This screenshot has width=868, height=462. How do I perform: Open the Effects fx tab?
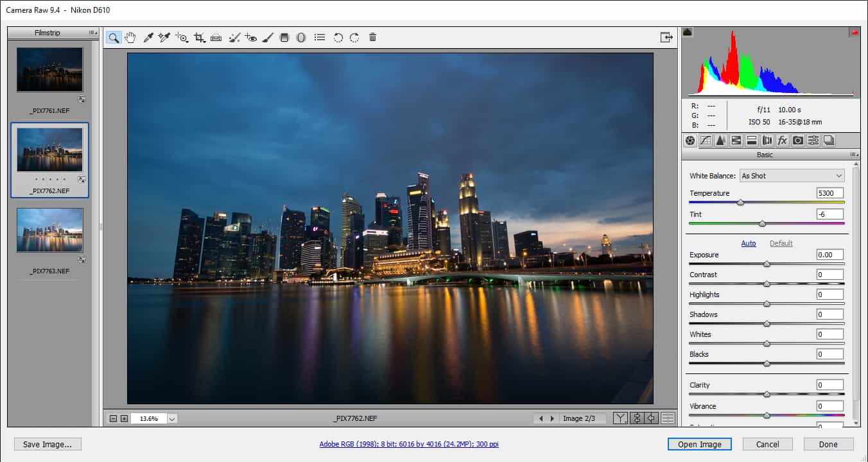point(782,141)
